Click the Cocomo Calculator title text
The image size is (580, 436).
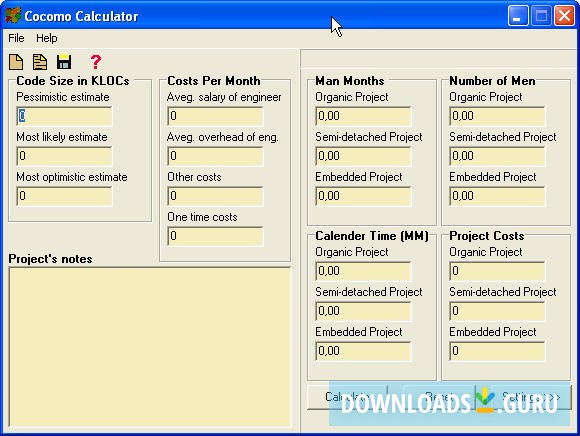[x=81, y=16]
